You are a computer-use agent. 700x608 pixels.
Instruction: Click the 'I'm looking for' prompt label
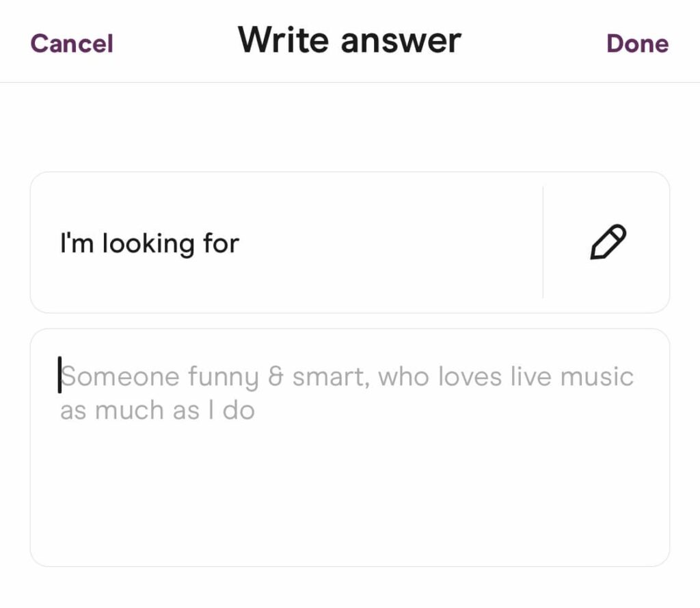(x=149, y=242)
